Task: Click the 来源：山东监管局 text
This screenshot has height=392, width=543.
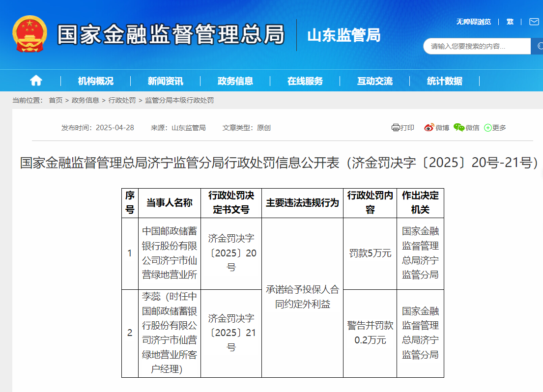Action: 178,128
